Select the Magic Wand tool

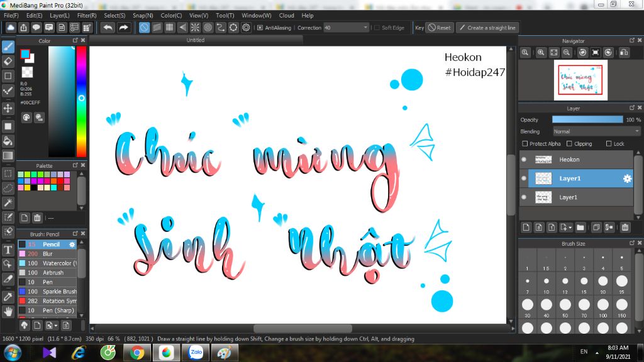click(x=8, y=202)
